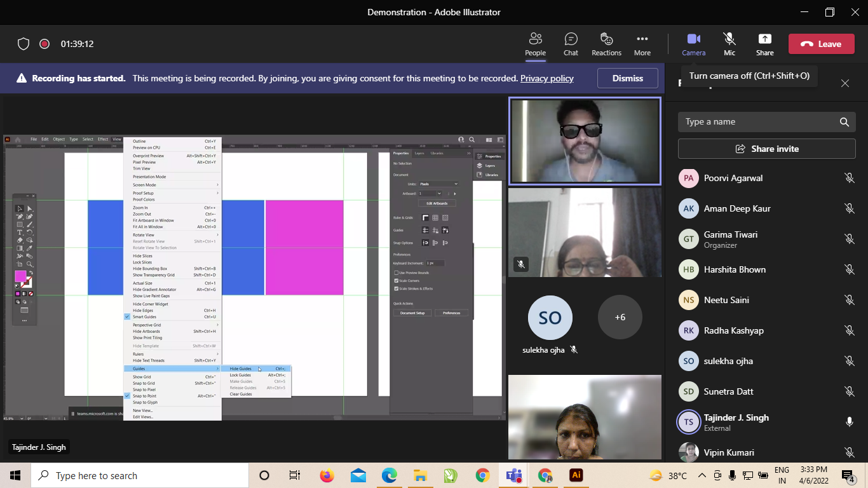Image resolution: width=868 pixels, height=488 pixels.
Task: Click the Share screen icon
Action: (764, 44)
